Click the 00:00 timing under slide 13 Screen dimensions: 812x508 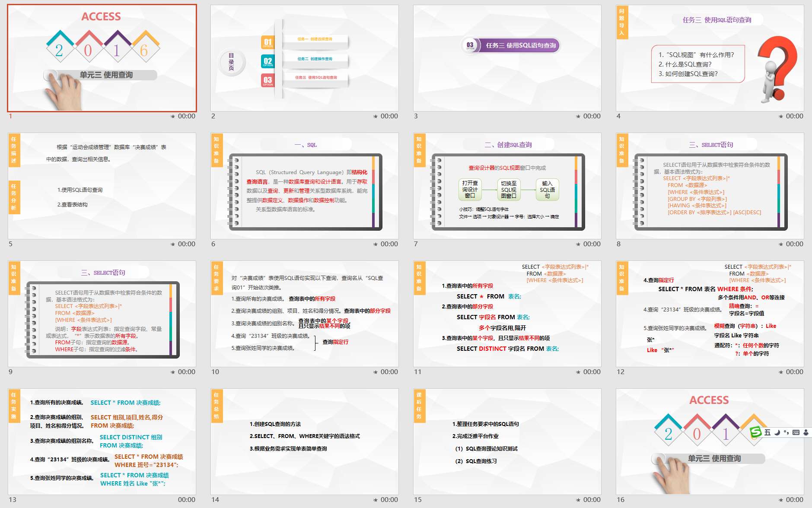pyautogui.click(x=186, y=500)
